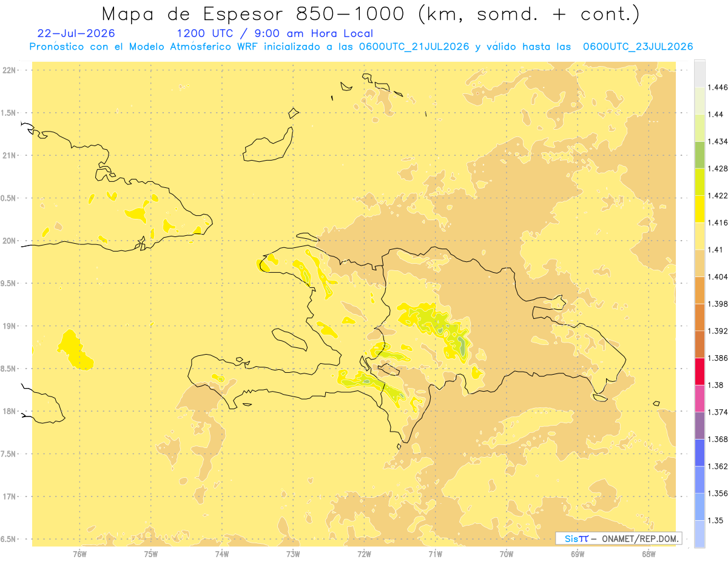728x562 pixels.
Task: Select the date label '22-Jul-2026'
Action: click(x=75, y=33)
